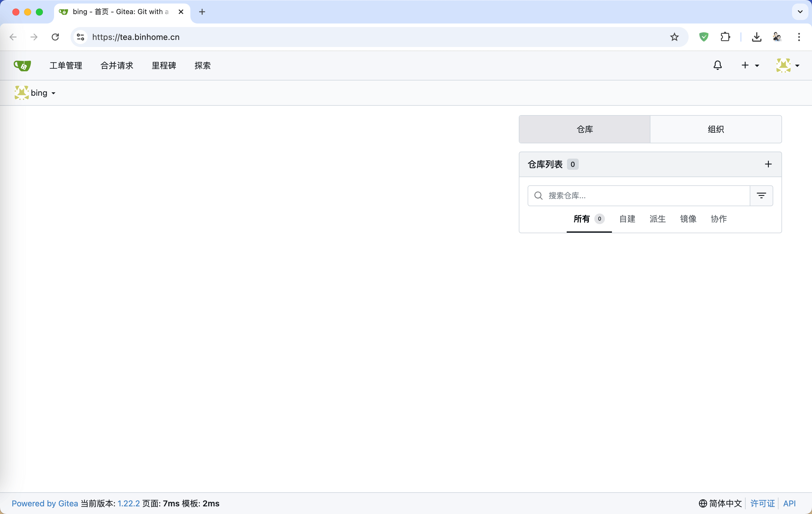The height and width of the screenshot is (514, 812).
Task: Close the bing Gitea browser tab
Action: click(x=181, y=12)
